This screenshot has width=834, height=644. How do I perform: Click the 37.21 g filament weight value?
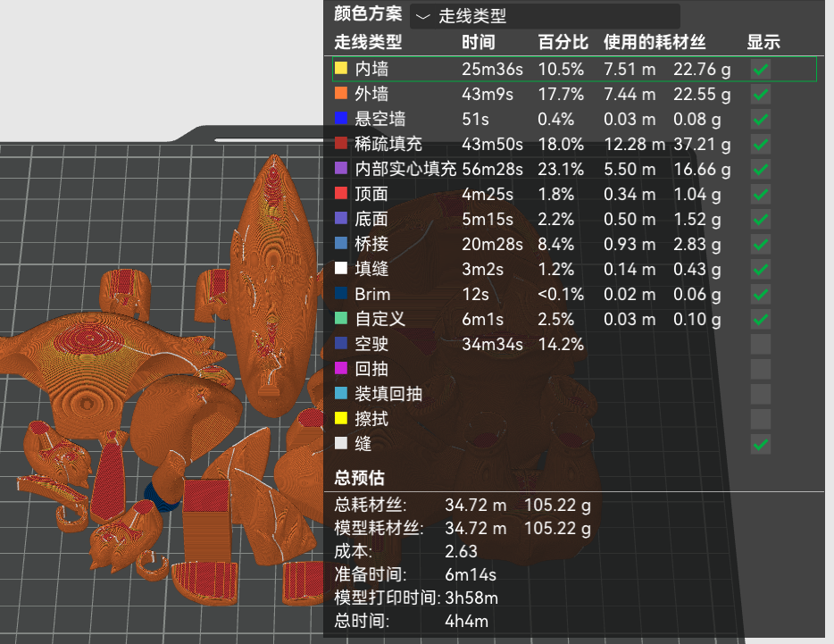click(x=702, y=144)
